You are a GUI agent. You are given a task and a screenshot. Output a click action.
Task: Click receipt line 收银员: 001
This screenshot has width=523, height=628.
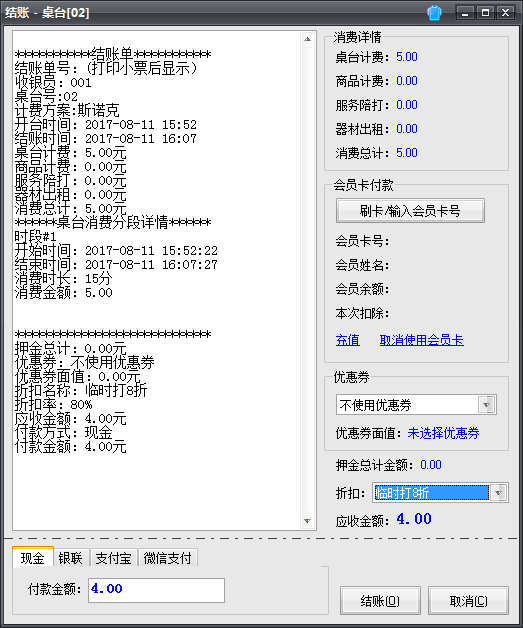(x=53, y=83)
